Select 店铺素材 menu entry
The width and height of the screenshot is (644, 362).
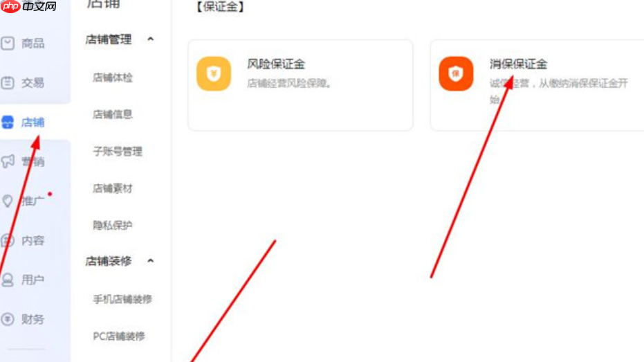pos(113,188)
